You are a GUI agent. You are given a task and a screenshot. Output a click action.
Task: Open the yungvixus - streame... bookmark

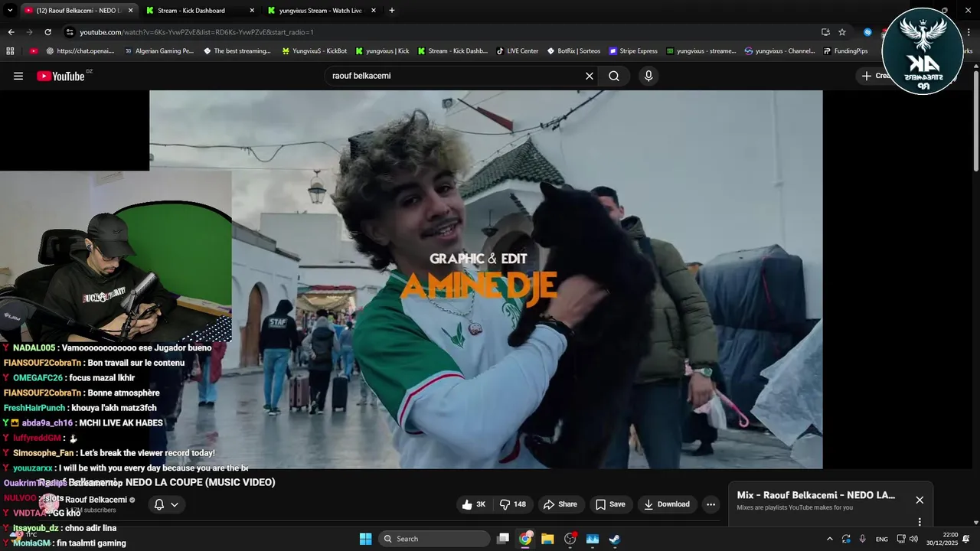(x=701, y=51)
